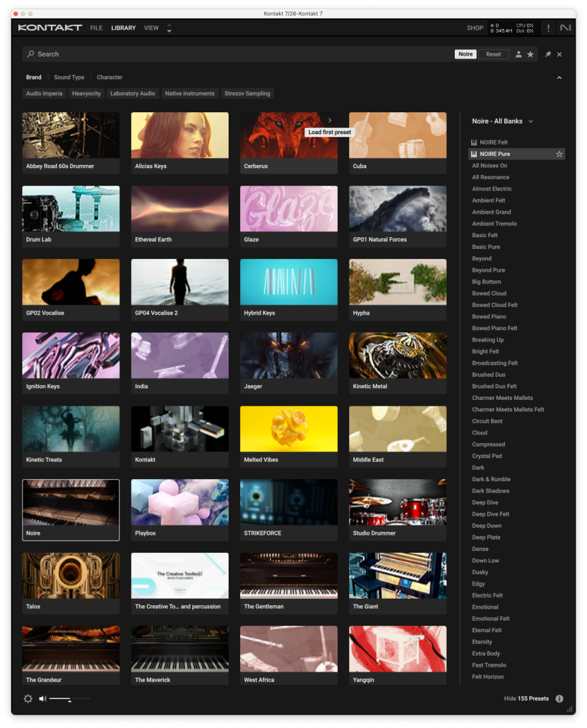
Task: Filter by Laboratory Audio brand
Action: point(133,93)
